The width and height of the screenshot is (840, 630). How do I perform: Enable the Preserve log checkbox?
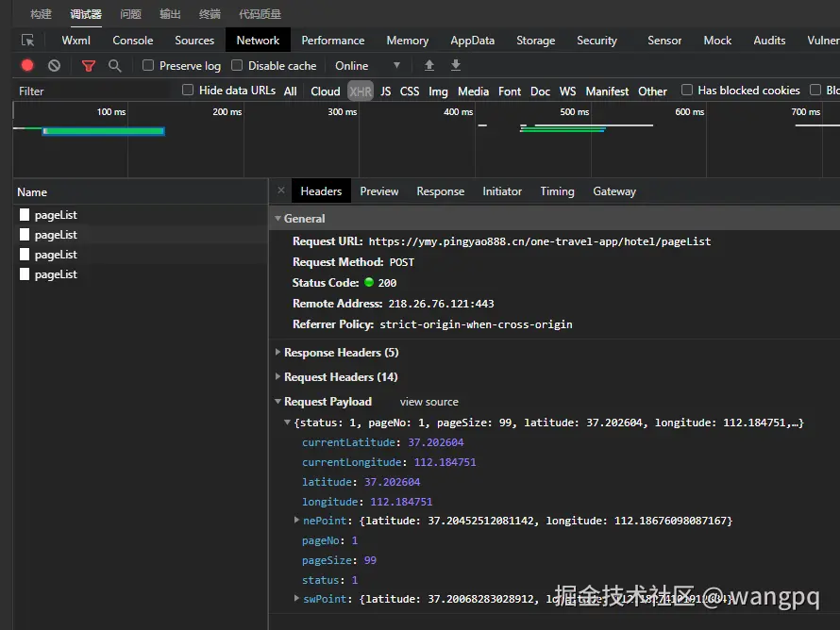148,65
